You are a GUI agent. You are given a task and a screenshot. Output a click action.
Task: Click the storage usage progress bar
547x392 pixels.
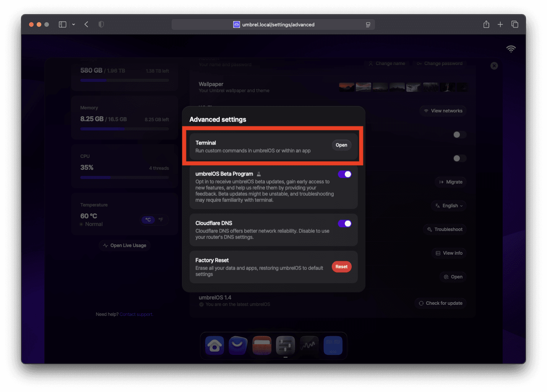(125, 80)
